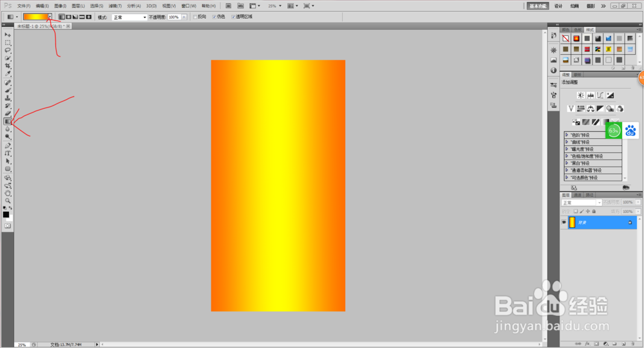
Task: Select the Eraser tool
Action: click(x=7, y=114)
